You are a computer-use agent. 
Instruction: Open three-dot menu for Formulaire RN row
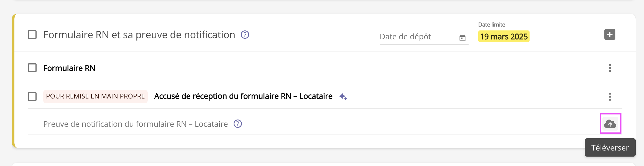610,68
